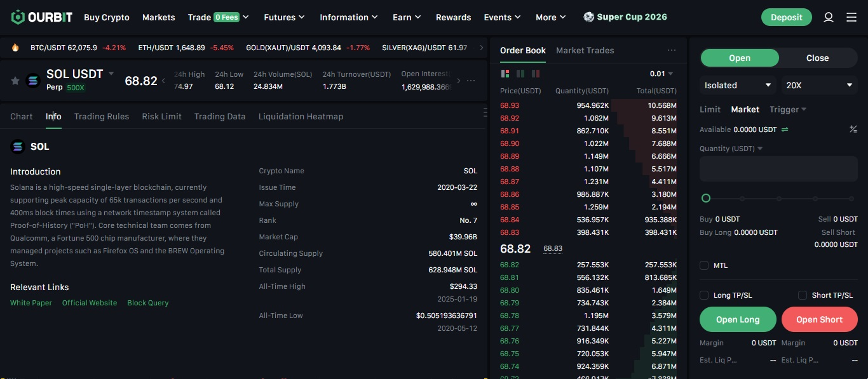
Task: Enable Long TP/SL checkbox
Action: point(704,295)
